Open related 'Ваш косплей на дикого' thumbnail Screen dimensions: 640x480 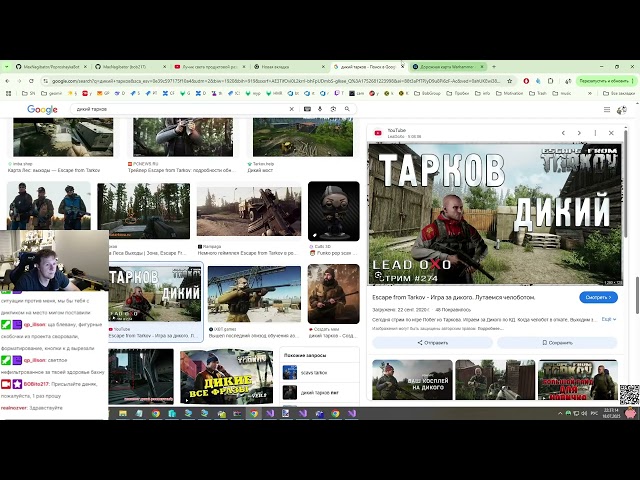tap(412, 380)
